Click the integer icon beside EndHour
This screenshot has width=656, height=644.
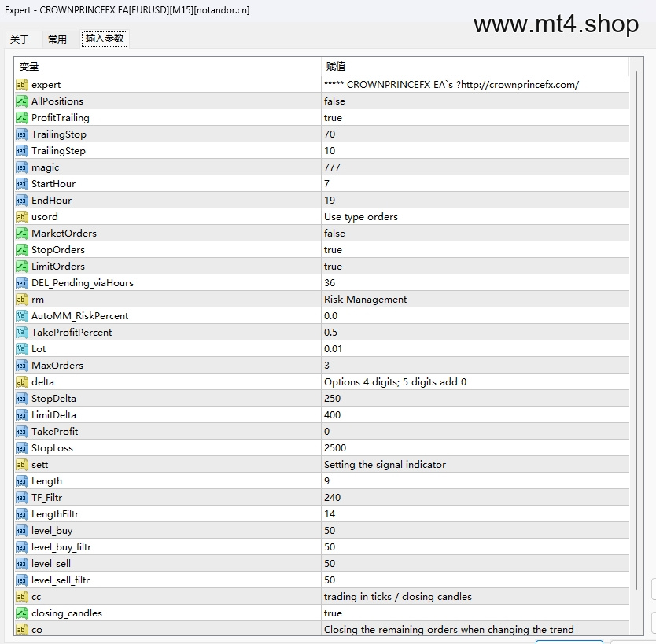(x=22, y=201)
